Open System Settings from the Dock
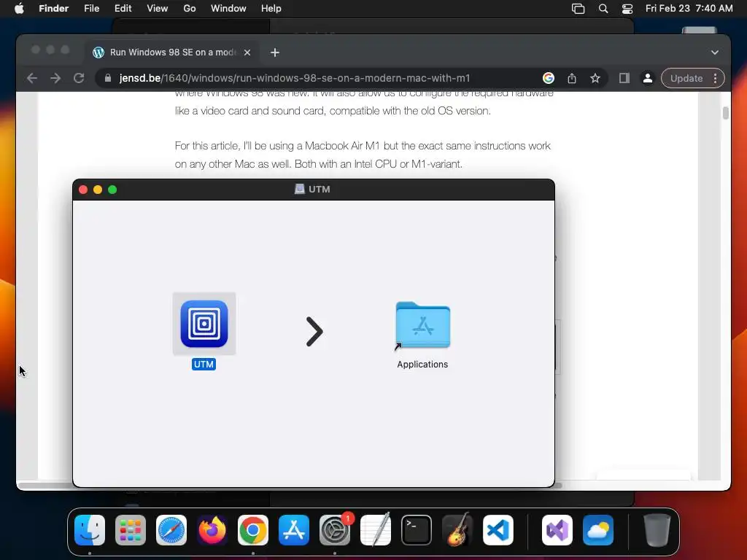 click(x=335, y=530)
